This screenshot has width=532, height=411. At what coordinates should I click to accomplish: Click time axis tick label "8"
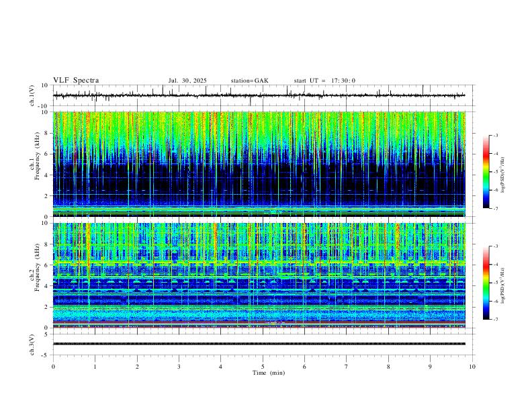click(388, 367)
